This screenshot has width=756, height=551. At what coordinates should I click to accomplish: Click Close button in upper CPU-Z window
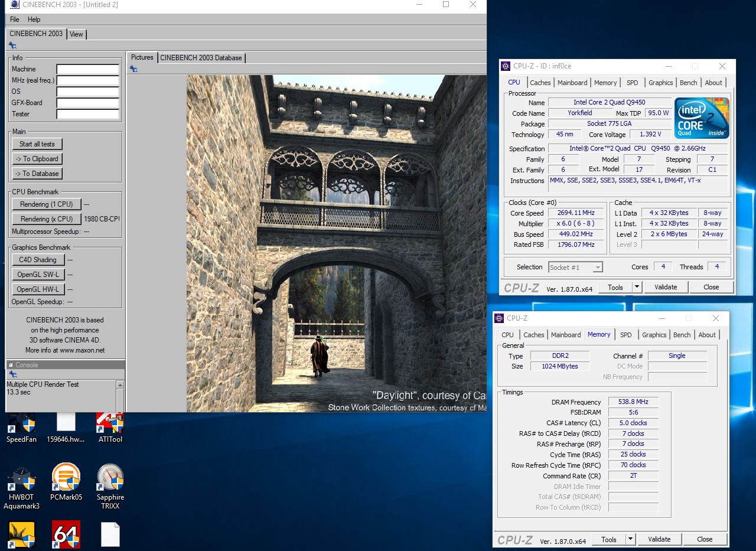pos(711,287)
